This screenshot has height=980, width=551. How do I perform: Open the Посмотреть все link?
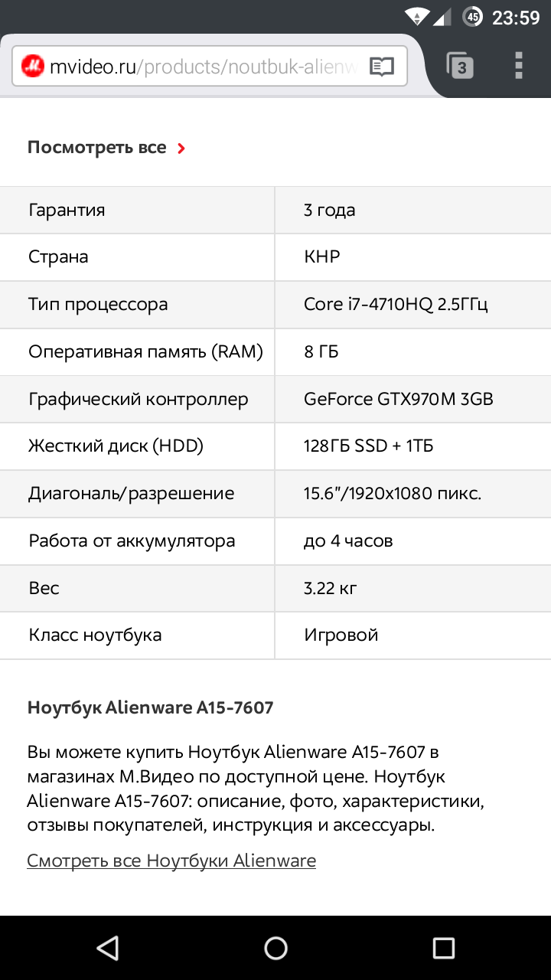tap(97, 148)
